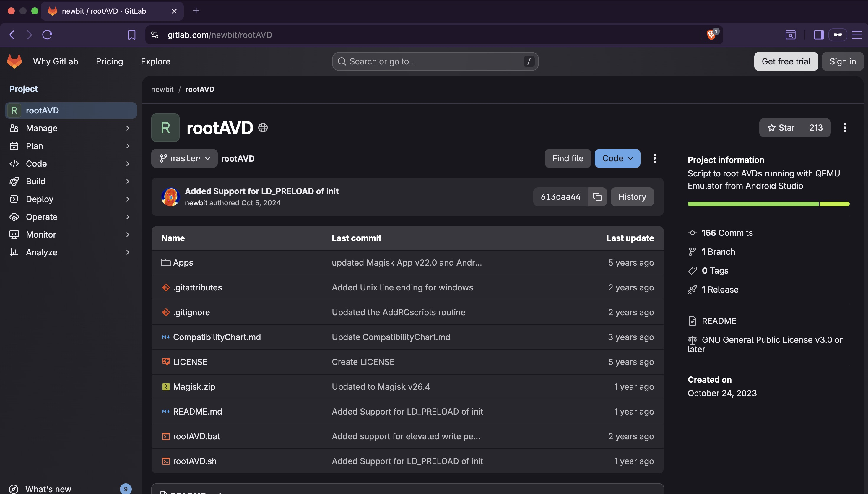
Task: Click newbit's avatar on the last commit
Action: (170, 197)
